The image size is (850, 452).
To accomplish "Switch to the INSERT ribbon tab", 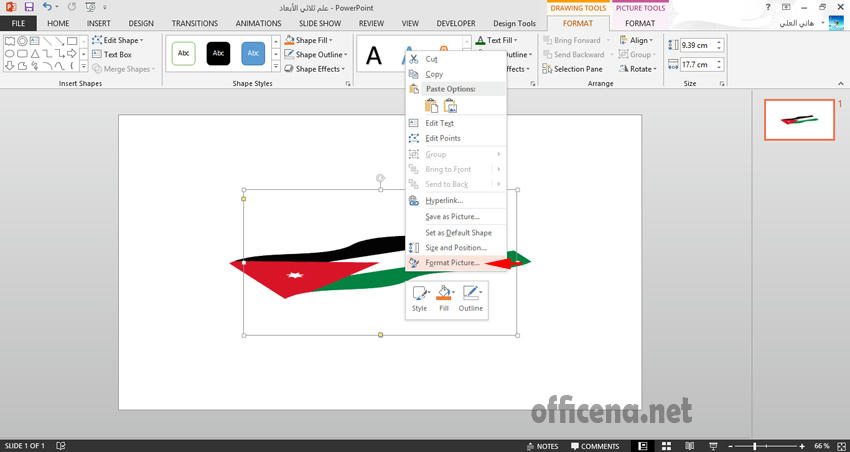I will [99, 23].
